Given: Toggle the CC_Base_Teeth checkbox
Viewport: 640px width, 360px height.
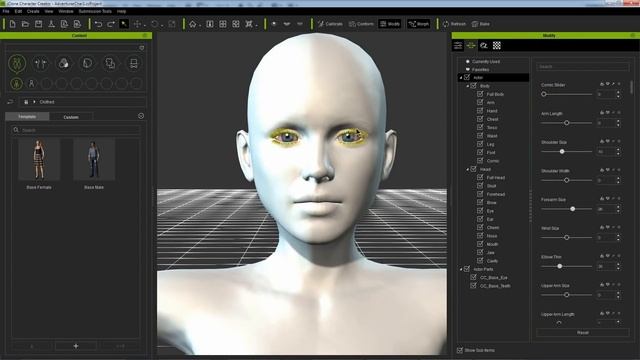Looking at the screenshot, I should (x=473, y=286).
